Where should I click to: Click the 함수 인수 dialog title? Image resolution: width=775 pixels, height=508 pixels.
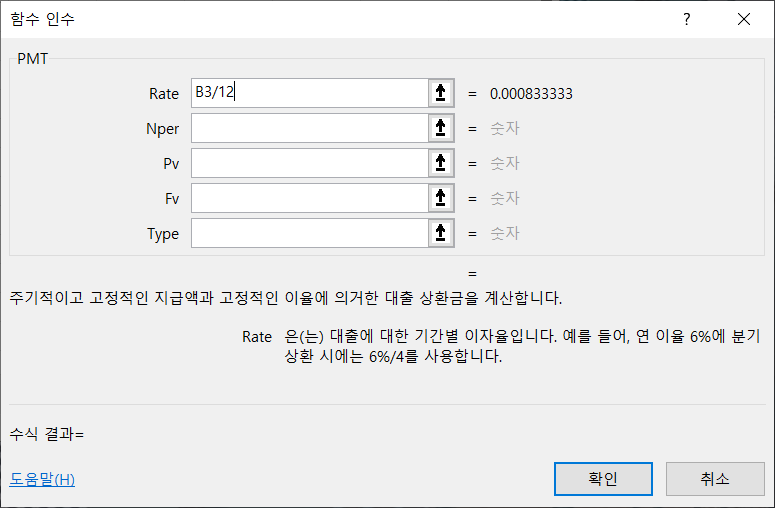(x=43, y=19)
